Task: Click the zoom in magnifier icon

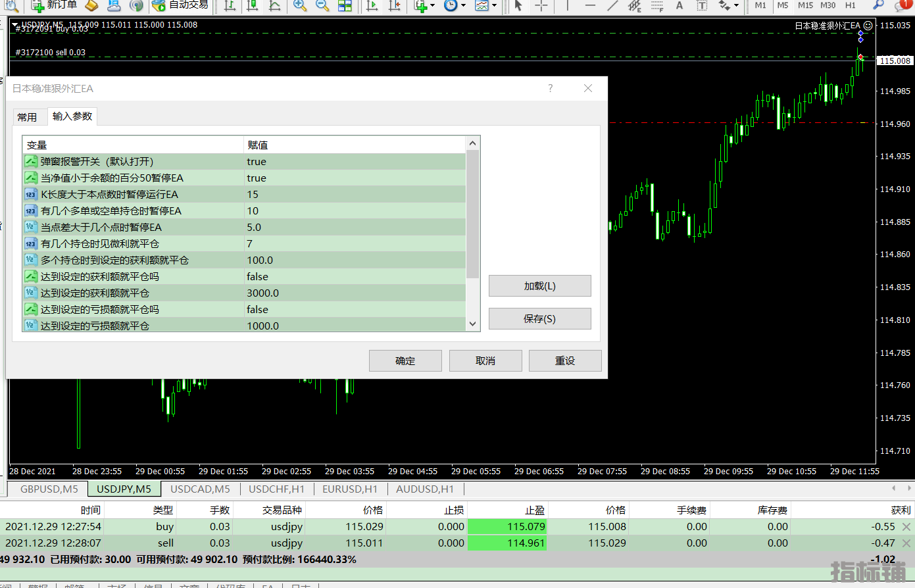Action: tap(300, 5)
